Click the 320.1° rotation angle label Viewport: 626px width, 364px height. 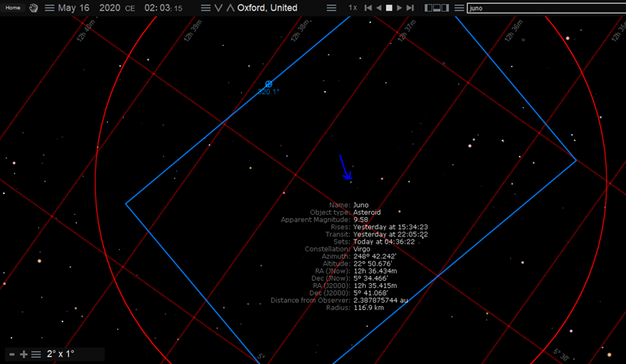[268, 92]
